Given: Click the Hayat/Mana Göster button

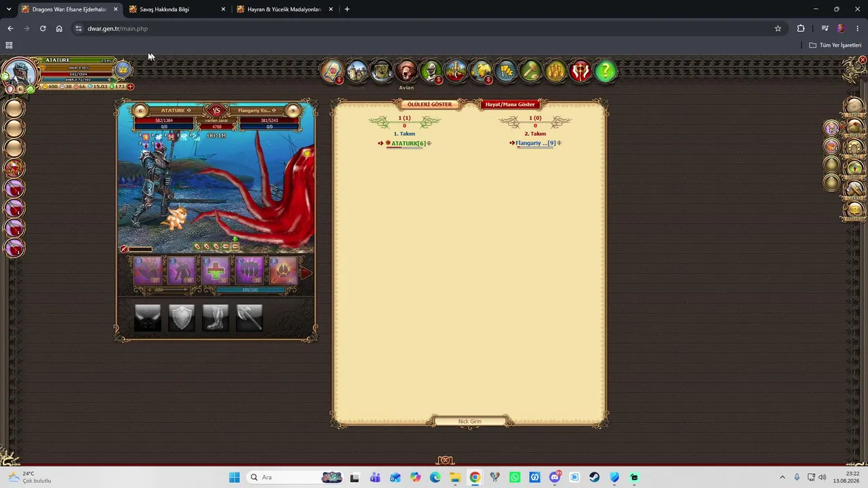Looking at the screenshot, I should [510, 104].
